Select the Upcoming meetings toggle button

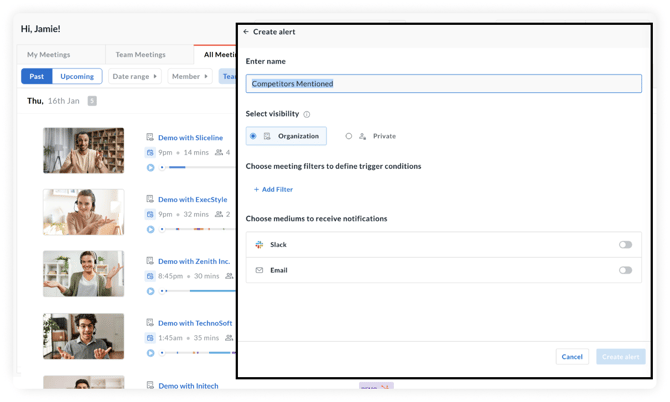(77, 76)
